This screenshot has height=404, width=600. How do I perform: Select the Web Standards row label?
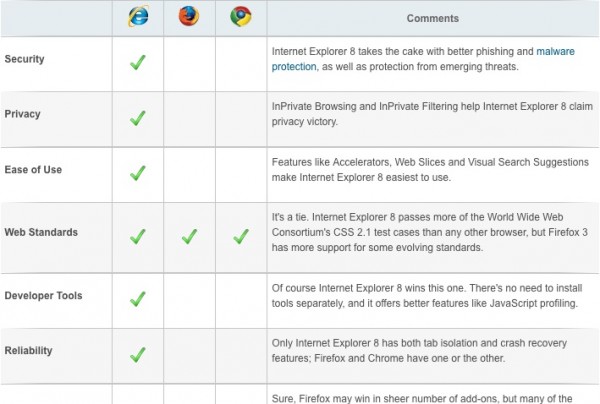point(41,232)
